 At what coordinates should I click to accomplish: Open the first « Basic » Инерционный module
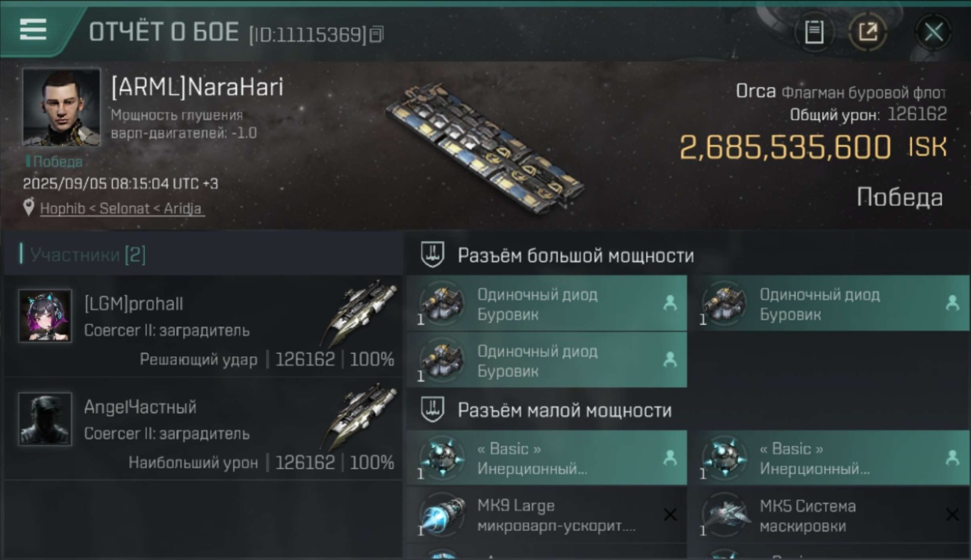tap(547, 458)
